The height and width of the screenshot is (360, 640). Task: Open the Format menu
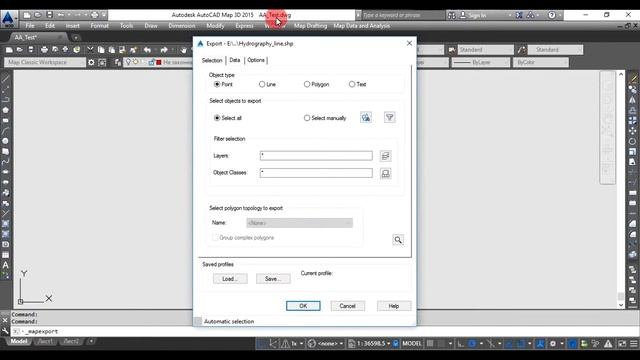(x=99, y=26)
